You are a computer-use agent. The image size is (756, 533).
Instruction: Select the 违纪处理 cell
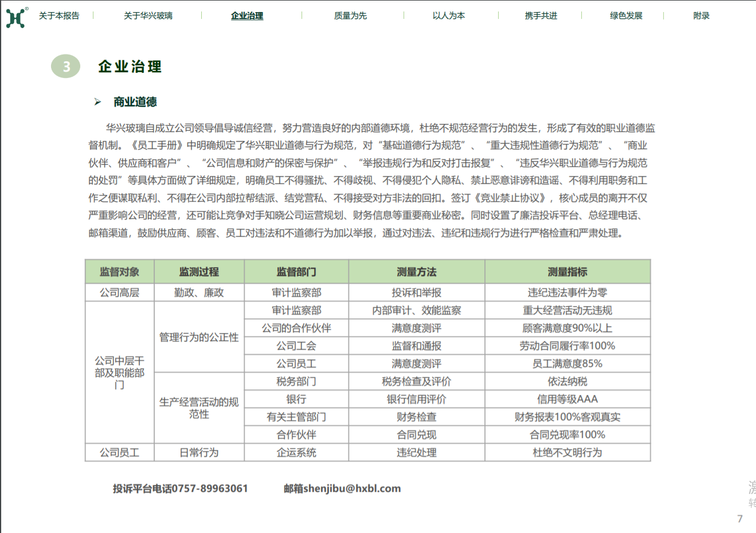417,452
